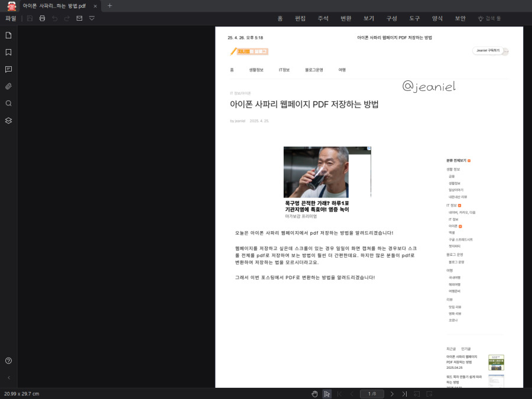This screenshot has width=532, height=399.
Task: Click the by jeaniel author text
Action: coord(238,121)
